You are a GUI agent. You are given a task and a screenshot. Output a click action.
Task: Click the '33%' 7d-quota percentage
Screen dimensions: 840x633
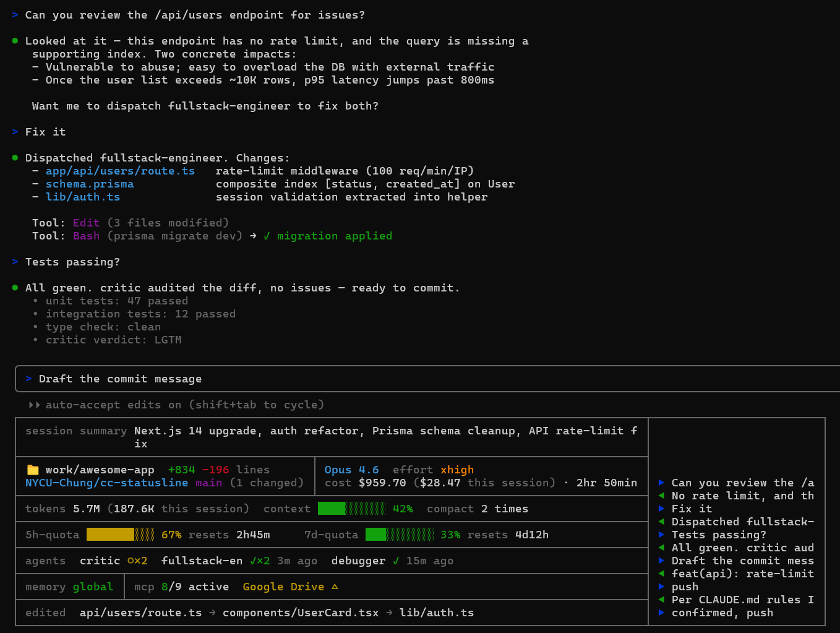click(450, 535)
